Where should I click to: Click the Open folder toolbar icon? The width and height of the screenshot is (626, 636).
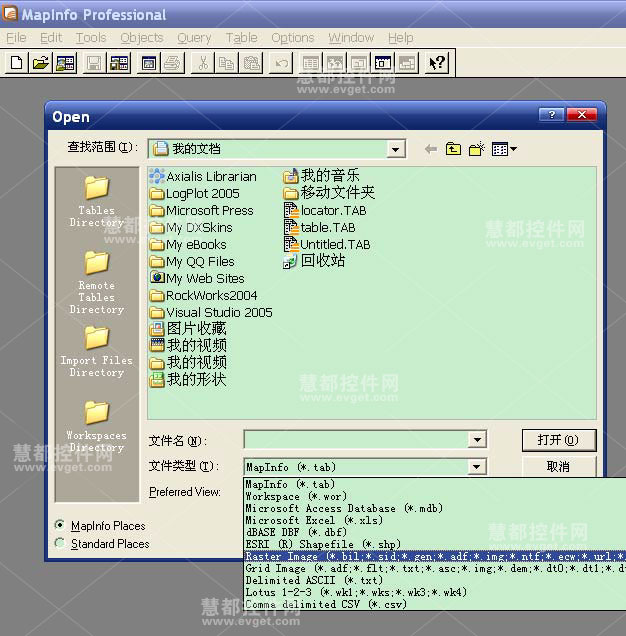[41, 62]
